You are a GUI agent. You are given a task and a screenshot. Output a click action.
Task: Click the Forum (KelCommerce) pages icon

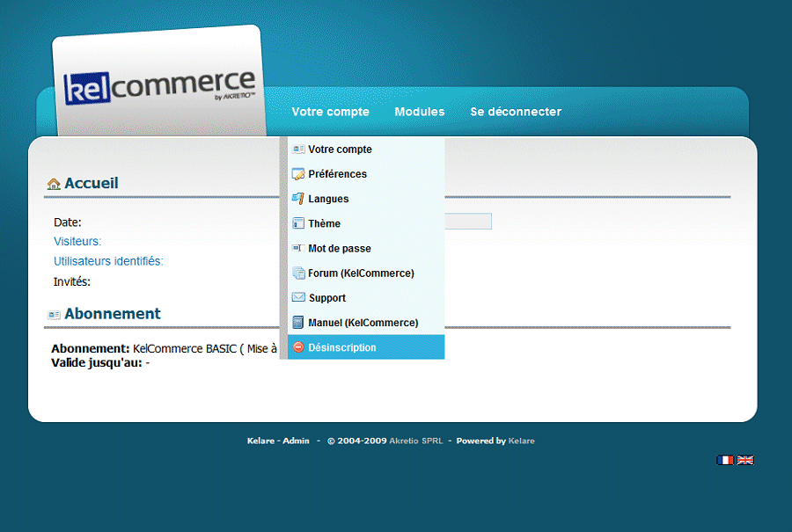coord(298,273)
